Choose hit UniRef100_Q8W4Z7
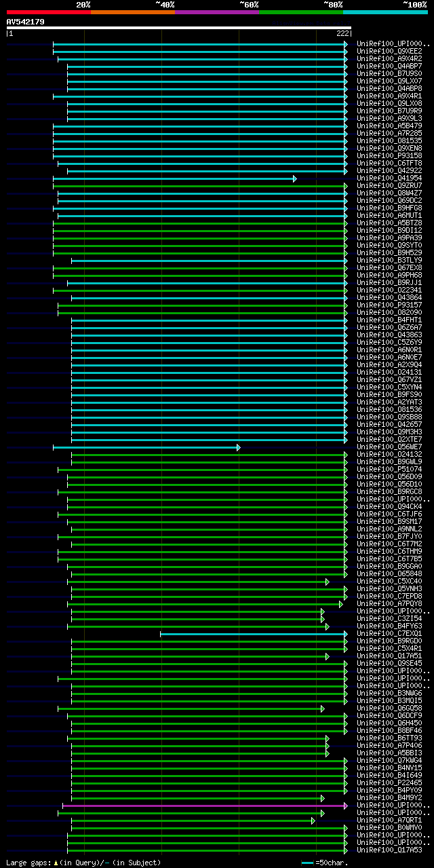 pos(389,193)
